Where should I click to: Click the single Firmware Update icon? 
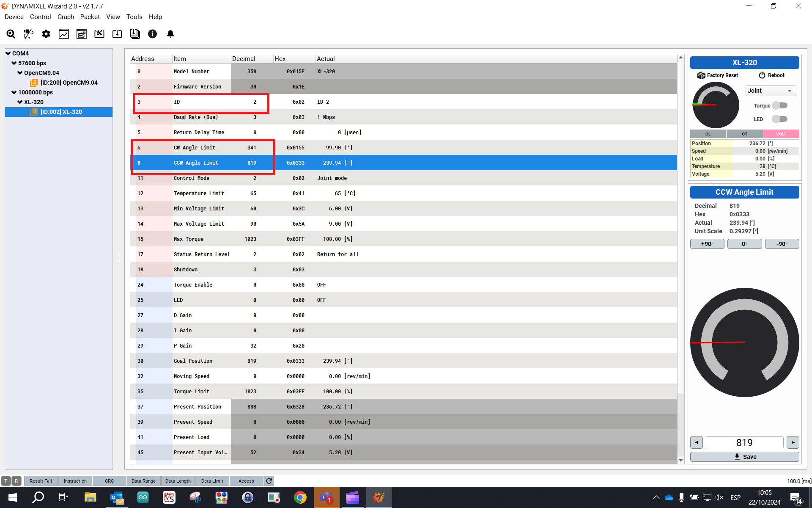117,34
